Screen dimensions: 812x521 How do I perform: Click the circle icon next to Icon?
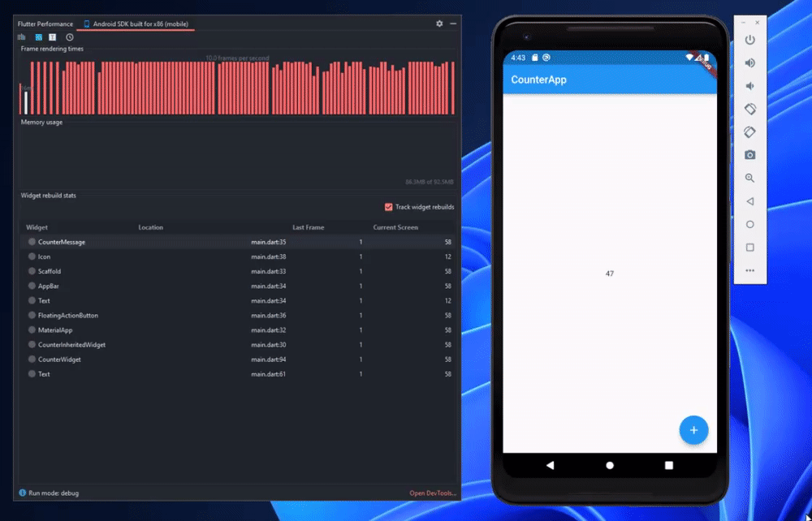point(32,256)
